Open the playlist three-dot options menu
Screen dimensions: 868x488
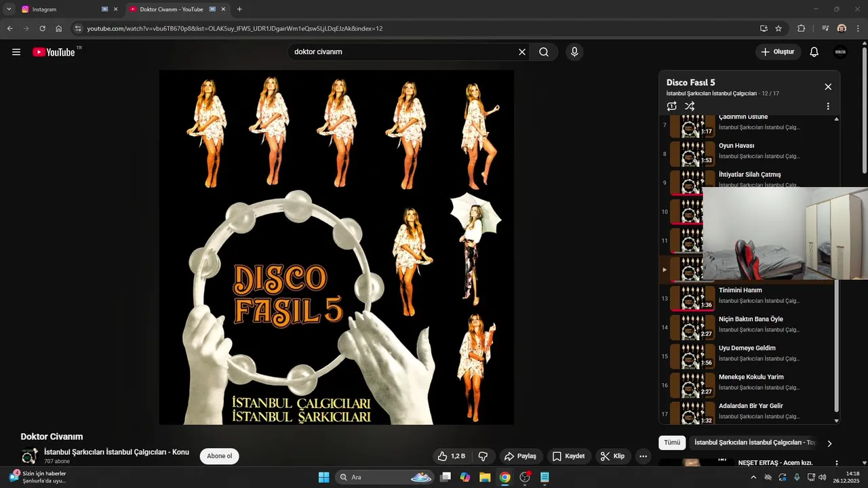click(x=827, y=106)
